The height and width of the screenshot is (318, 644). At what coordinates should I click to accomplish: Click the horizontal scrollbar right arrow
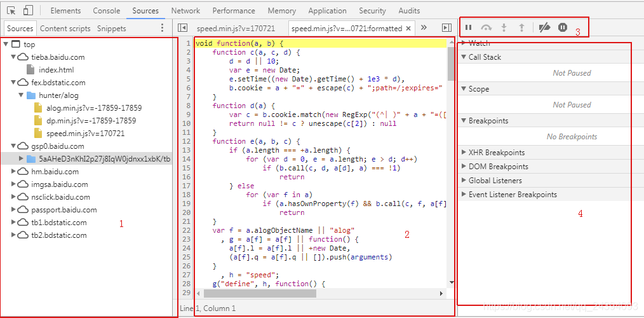click(x=442, y=294)
